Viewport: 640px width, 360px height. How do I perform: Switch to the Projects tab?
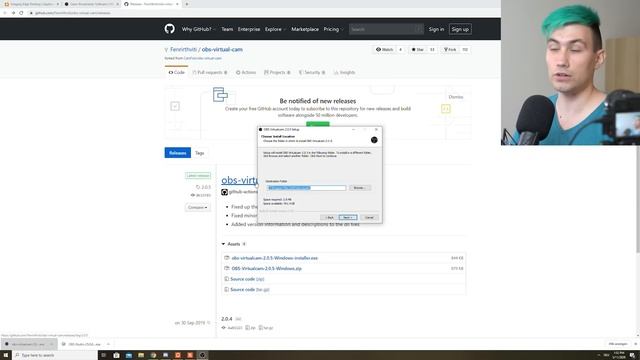click(x=277, y=72)
